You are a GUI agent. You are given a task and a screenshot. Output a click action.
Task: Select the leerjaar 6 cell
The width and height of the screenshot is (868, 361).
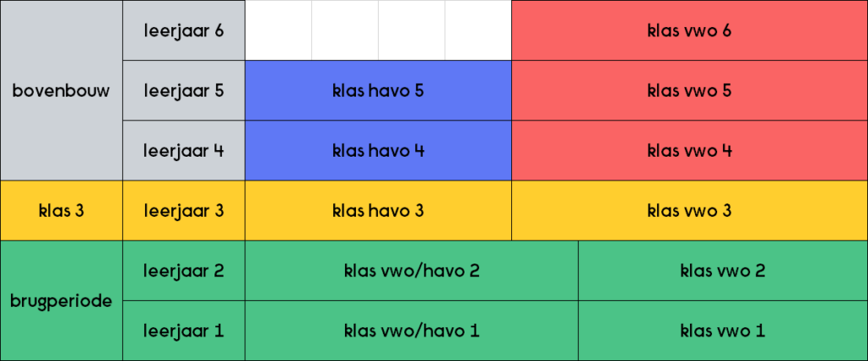(x=184, y=31)
